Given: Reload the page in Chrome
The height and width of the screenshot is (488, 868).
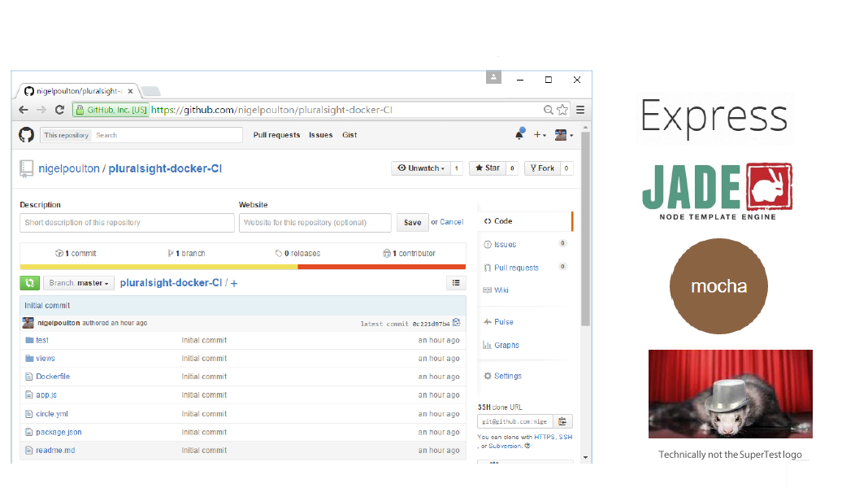Looking at the screenshot, I should 59,110.
